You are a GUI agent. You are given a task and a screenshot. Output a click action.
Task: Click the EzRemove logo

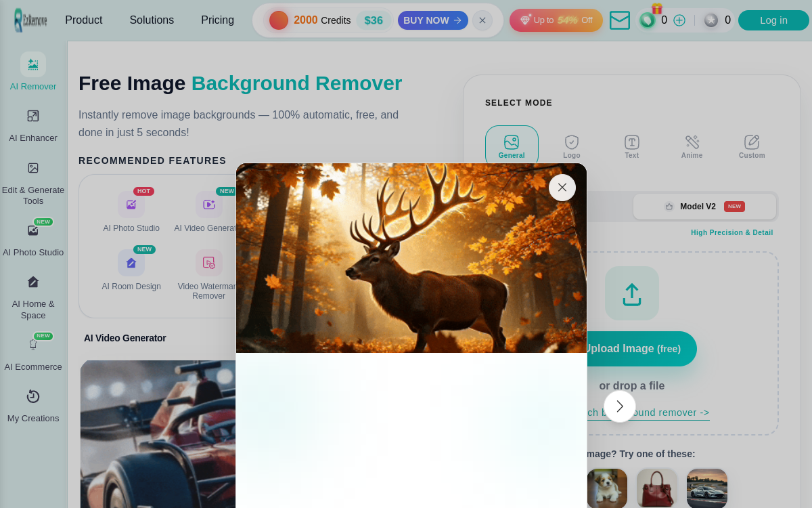point(30,20)
